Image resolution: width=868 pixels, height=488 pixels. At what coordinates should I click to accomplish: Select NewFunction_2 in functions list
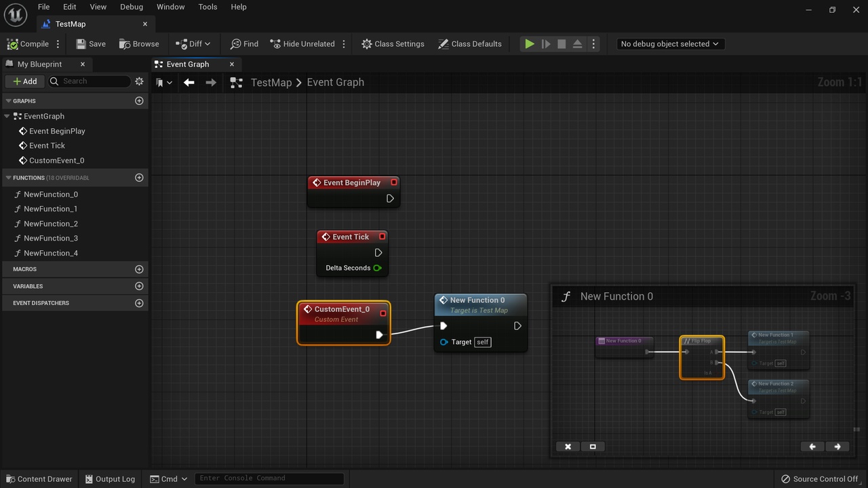tap(51, 224)
